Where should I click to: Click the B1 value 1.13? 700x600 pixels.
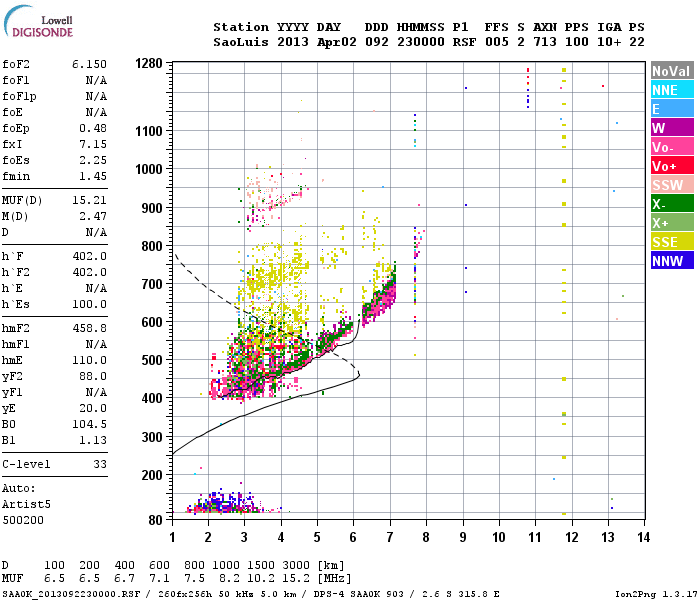[93, 441]
